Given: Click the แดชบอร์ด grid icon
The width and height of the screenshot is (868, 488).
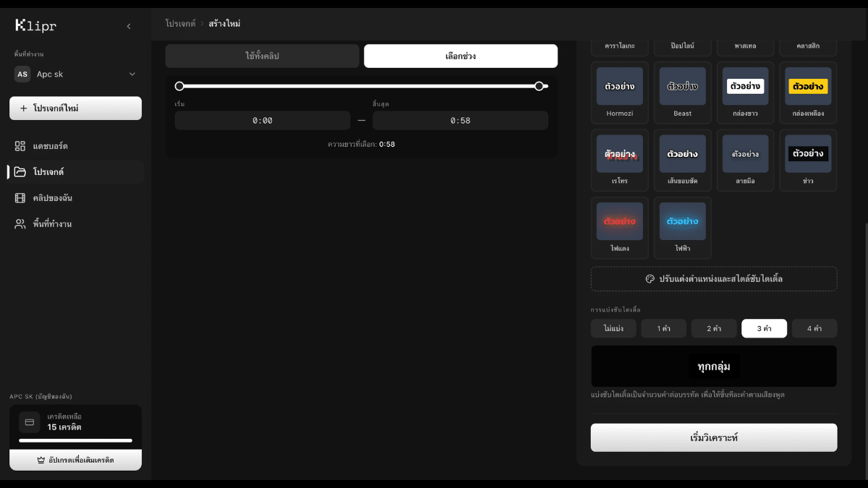Looking at the screenshot, I should click(x=20, y=146).
